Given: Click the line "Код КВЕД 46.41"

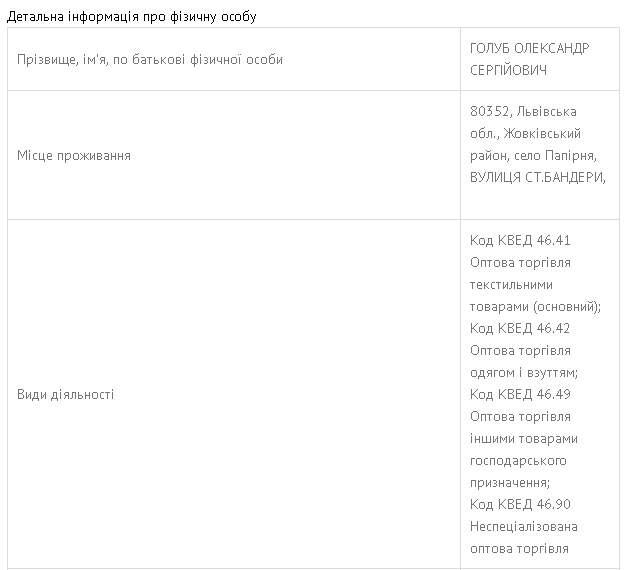Looking at the screenshot, I should click(520, 241).
